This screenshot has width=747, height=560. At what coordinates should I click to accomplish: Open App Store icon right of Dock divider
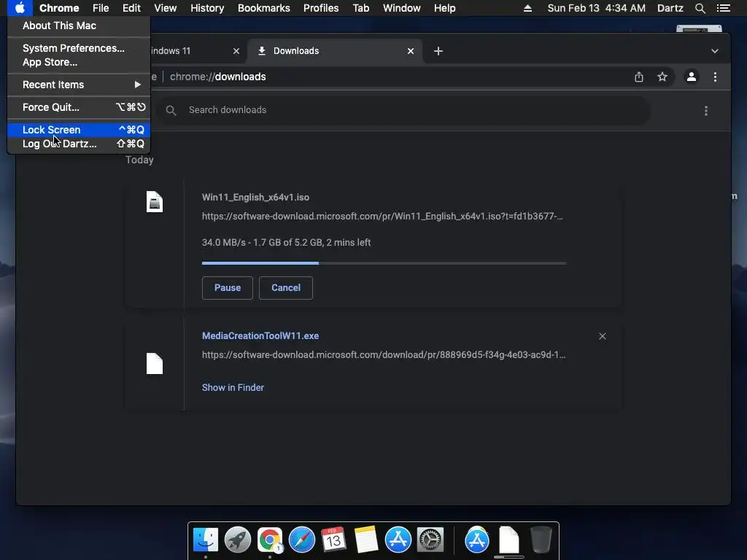coord(477,540)
